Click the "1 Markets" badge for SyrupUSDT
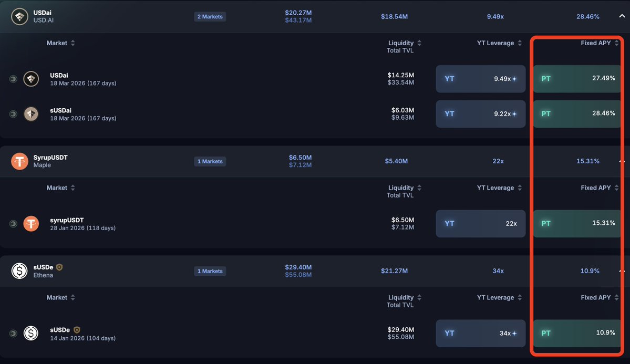The image size is (630, 364). point(210,161)
